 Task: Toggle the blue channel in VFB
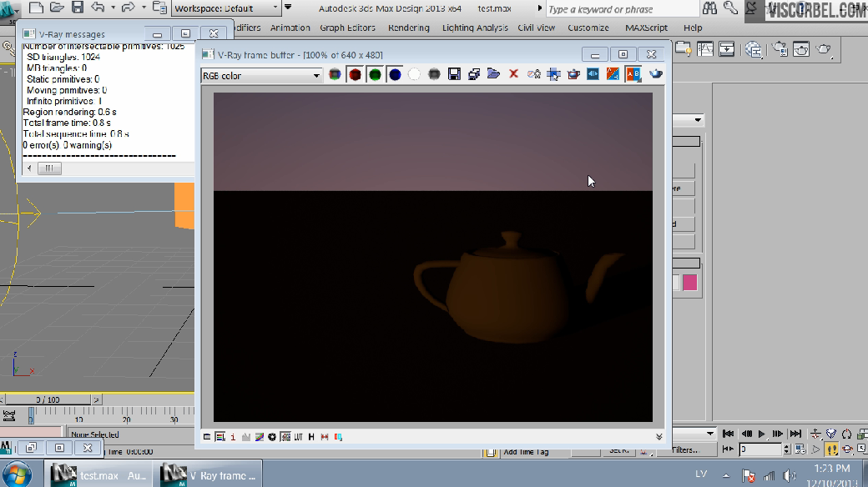[395, 74]
